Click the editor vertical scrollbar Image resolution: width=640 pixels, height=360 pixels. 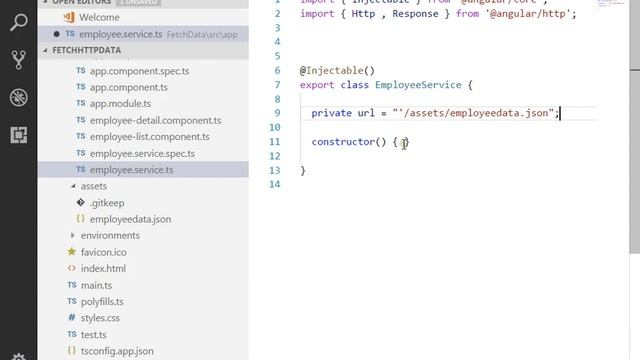[x=635, y=127]
